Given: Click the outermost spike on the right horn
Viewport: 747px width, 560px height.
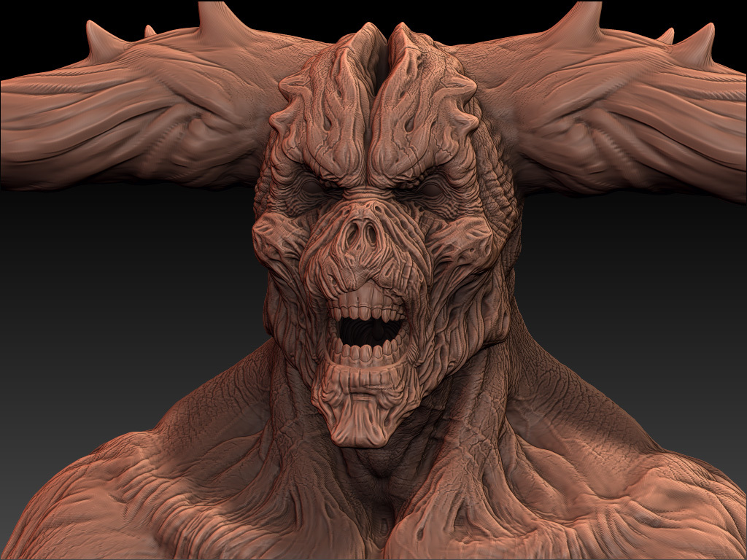Looking at the screenshot, I should tap(702, 40).
